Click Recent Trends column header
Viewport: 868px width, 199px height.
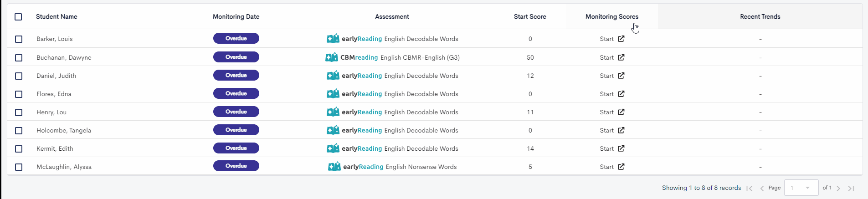760,16
